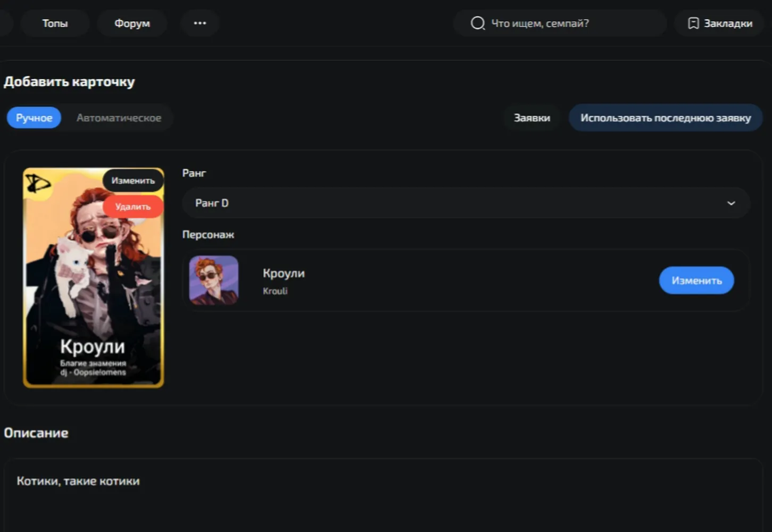
Task: Open the Закладки bookmarks page
Action: tap(720, 23)
